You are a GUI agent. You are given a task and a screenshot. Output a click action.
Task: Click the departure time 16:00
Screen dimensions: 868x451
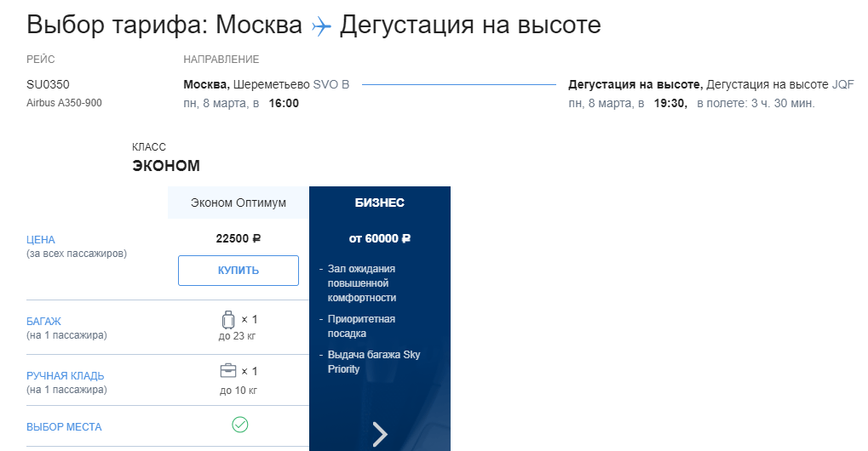[284, 103]
